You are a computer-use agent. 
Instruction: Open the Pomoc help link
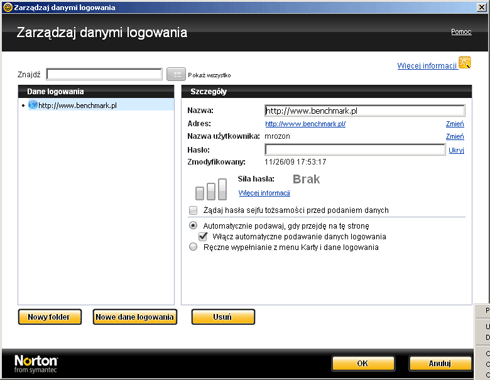(461, 32)
